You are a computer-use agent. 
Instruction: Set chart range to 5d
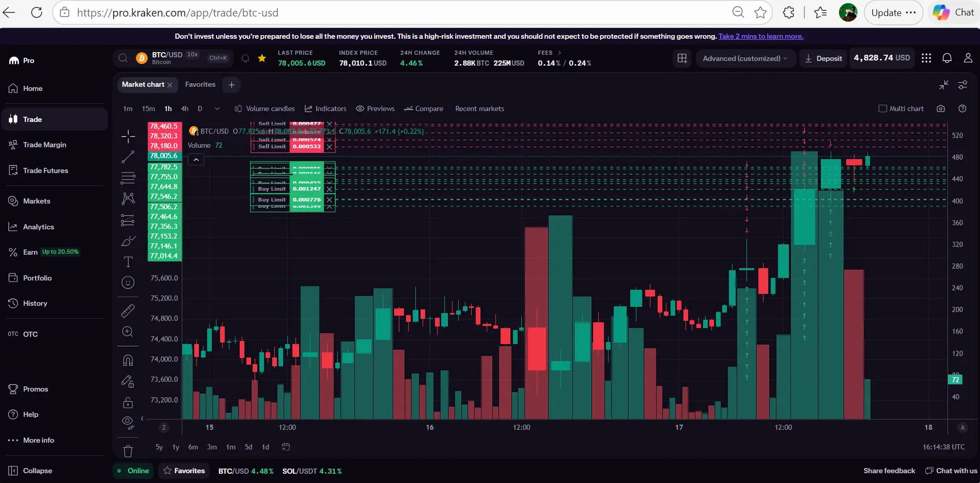[248, 447]
